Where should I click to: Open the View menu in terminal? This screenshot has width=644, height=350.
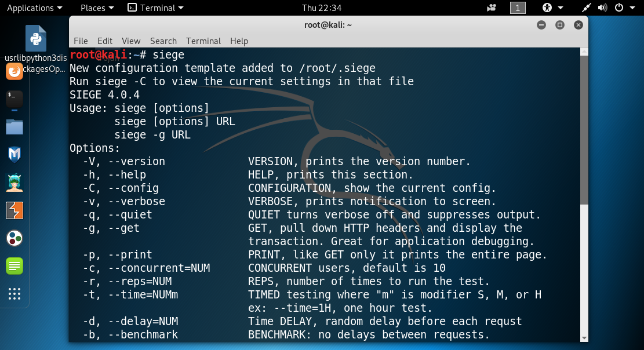[x=131, y=41]
